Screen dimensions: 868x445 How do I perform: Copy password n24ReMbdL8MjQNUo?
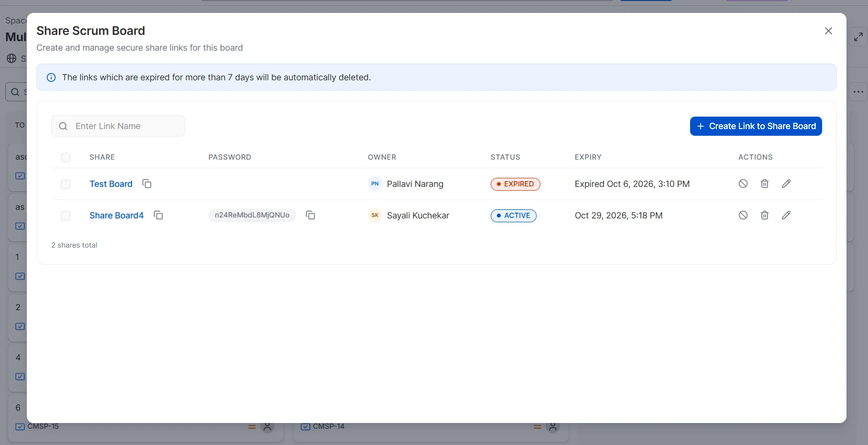point(310,215)
